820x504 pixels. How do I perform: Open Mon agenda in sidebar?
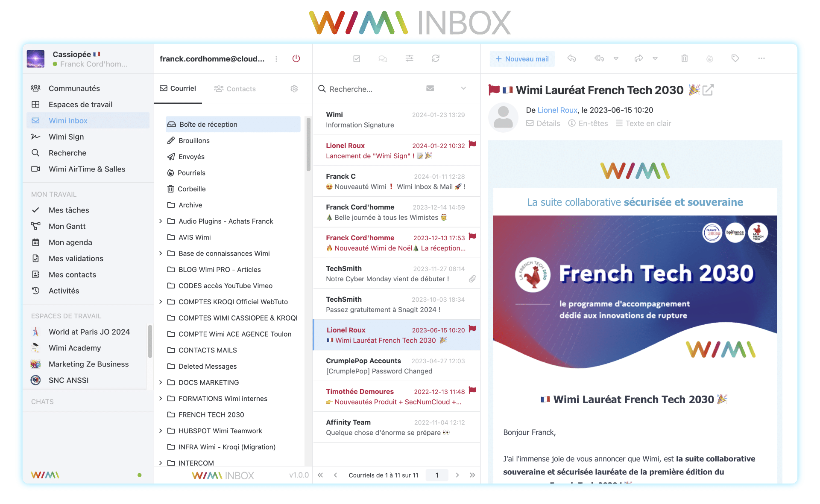click(88, 242)
